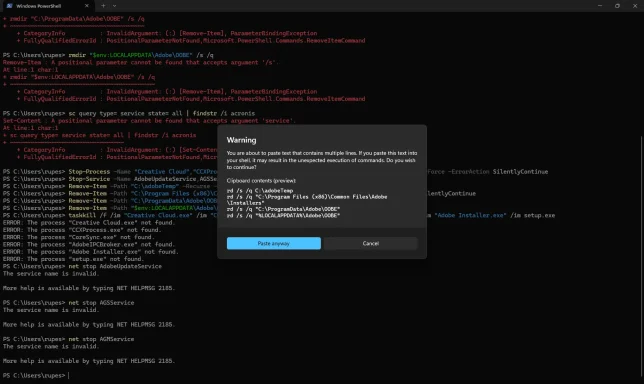The height and width of the screenshot is (384, 644).
Task: Click the Paste anyway button
Action: coord(274,243)
